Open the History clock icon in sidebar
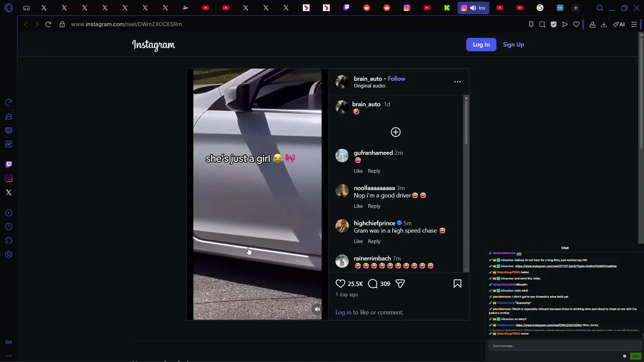This screenshot has width=644, height=362. click(x=9, y=227)
